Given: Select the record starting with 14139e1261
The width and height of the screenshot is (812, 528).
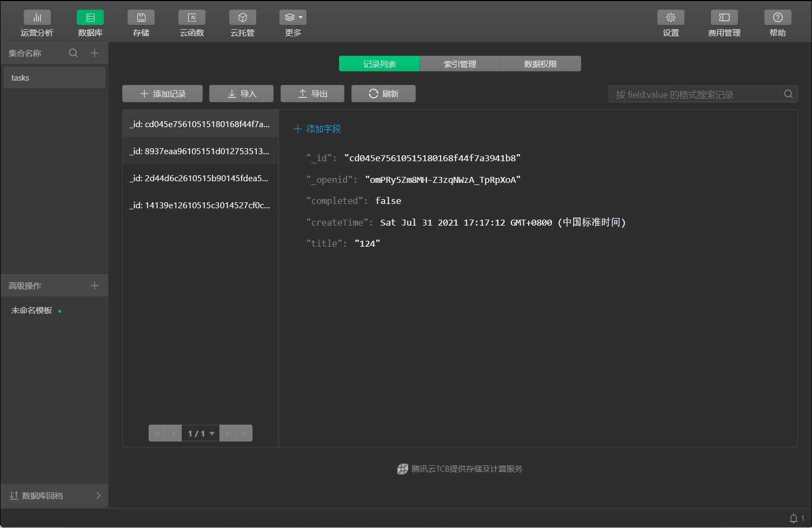Looking at the screenshot, I should [x=201, y=205].
